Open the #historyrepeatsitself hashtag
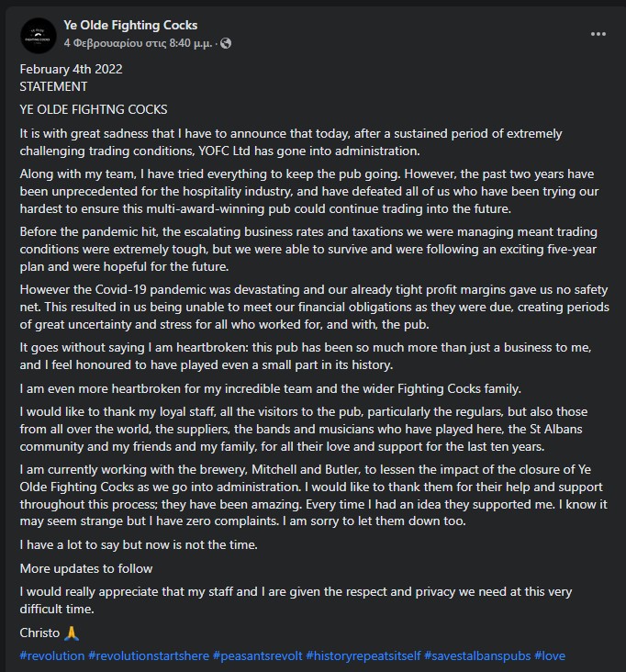The height and width of the screenshot is (672, 626). point(363,655)
